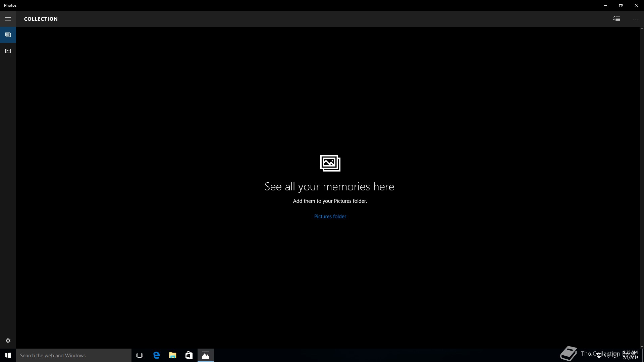The width and height of the screenshot is (644, 362).
Task: Click the COLLECTION heading text
Action: (x=41, y=19)
